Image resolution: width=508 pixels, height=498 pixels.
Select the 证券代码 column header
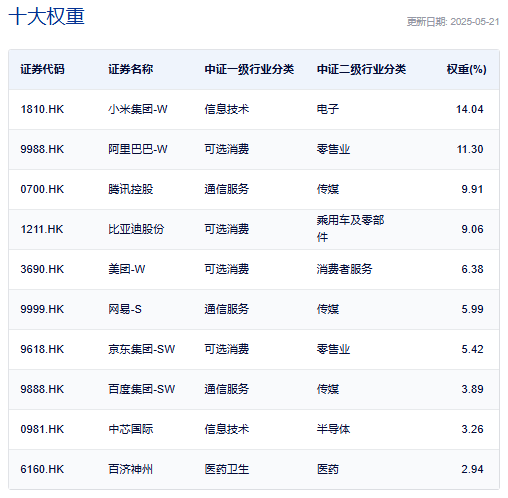point(42,69)
